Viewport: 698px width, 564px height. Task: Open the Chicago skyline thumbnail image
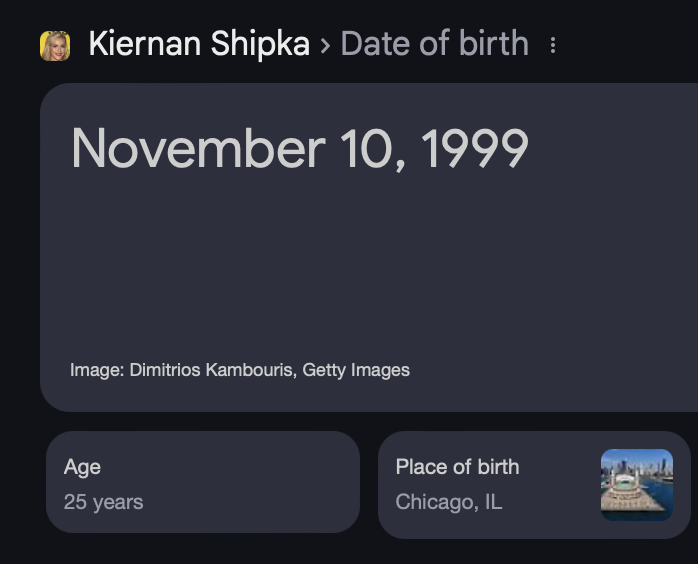click(x=637, y=485)
